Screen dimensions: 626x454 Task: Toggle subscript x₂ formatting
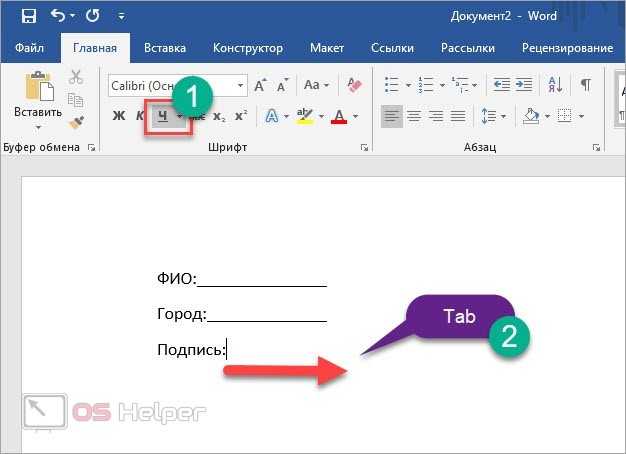[219, 116]
